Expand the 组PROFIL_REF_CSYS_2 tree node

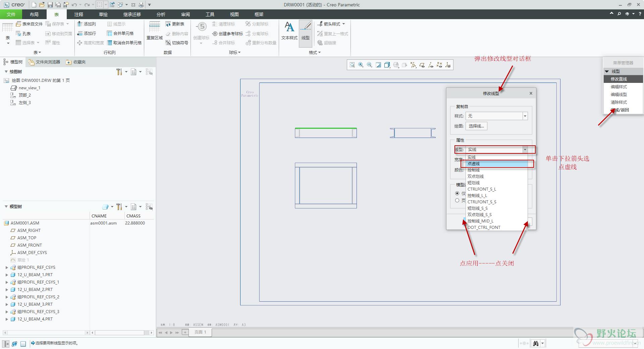(x=7, y=297)
